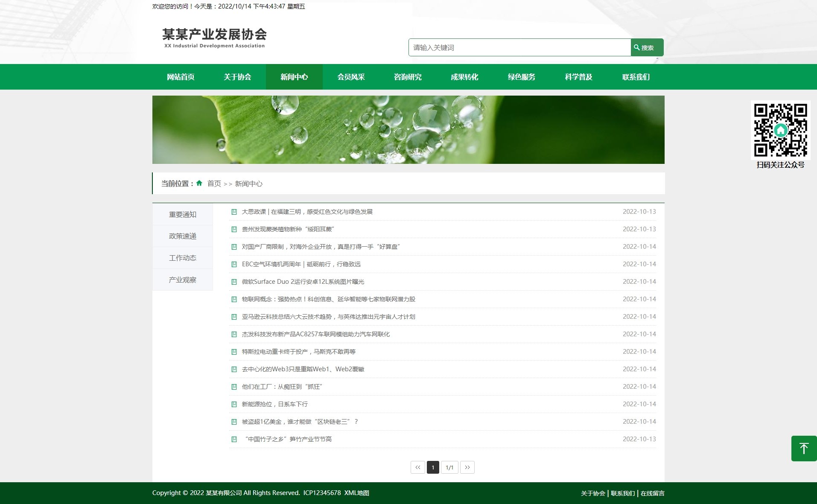Open the 绿色服务 navigation menu item
Viewport: 817px width, 504px height.
(x=521, y=77)
